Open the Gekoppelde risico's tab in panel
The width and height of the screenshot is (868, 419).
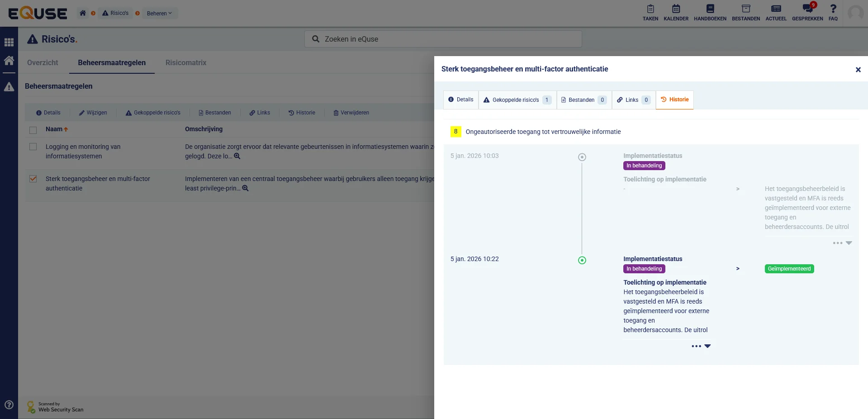(517, 100)
